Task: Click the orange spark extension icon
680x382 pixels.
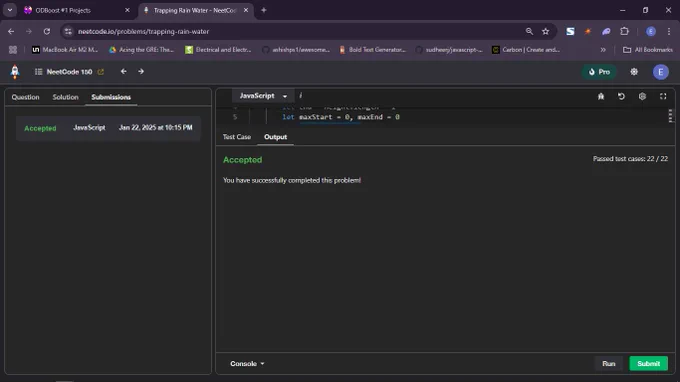Action: point(588,31)
